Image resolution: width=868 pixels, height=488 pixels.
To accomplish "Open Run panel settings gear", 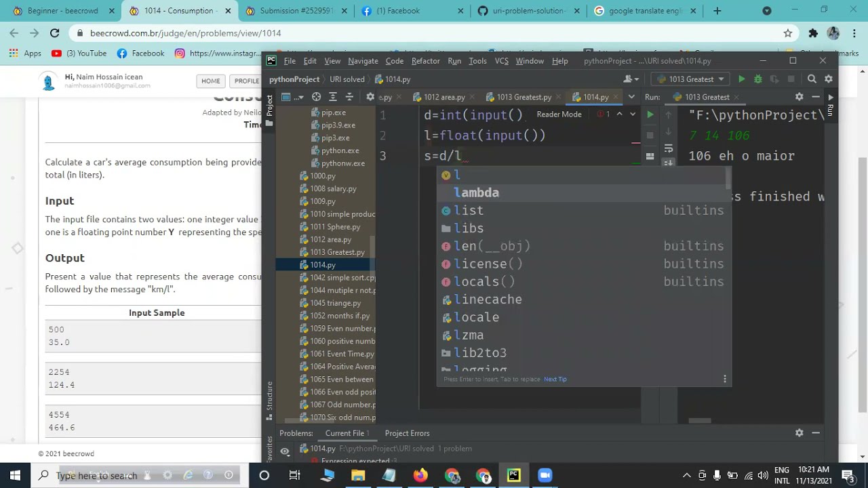I will coord(799,97).
